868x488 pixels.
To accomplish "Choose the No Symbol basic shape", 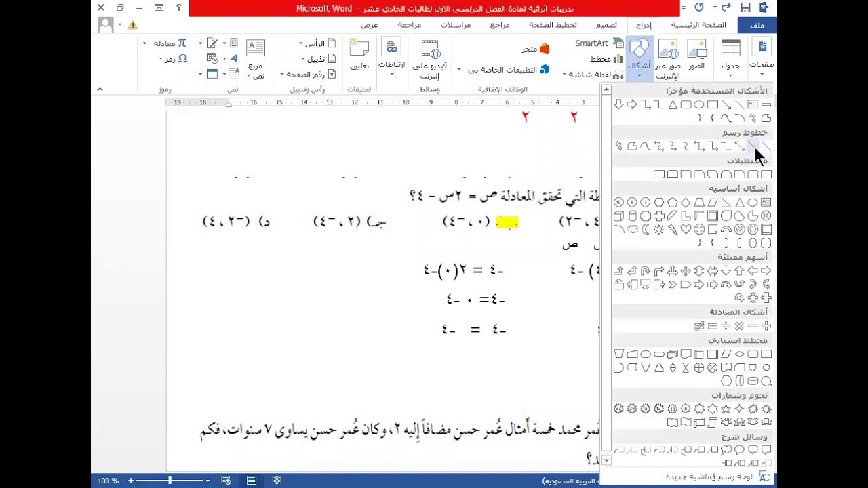I will click(739, 229).
